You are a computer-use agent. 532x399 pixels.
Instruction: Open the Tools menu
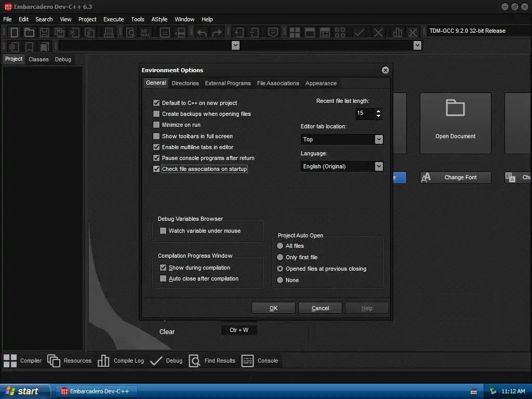[137, 19]
